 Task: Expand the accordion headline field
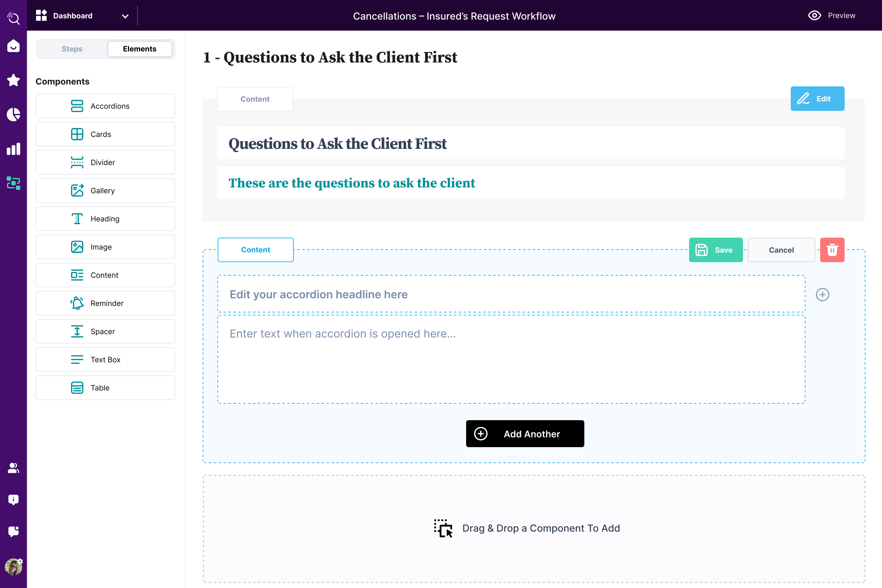[x=822, y=294]
